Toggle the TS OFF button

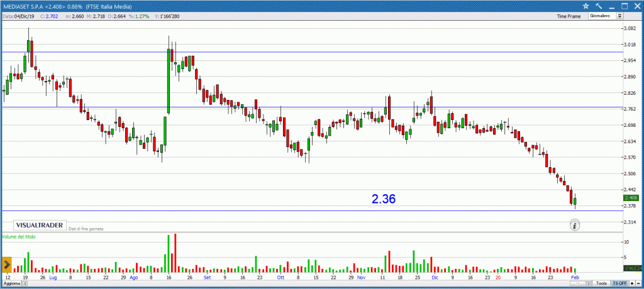pos(619,284)
